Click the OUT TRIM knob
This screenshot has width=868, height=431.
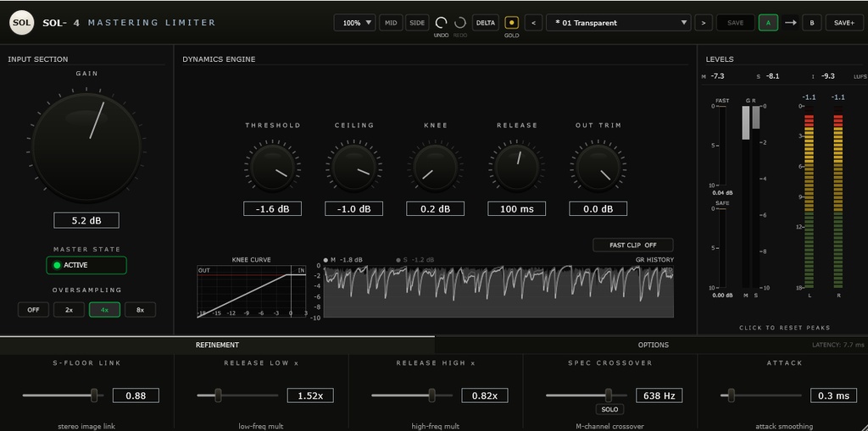(x=598, y=167)
